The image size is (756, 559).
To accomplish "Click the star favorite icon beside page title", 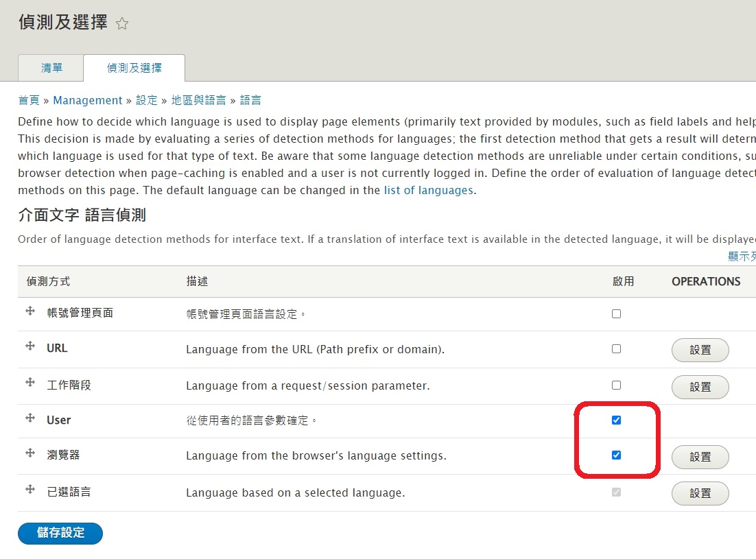I will tap(122, 24).
